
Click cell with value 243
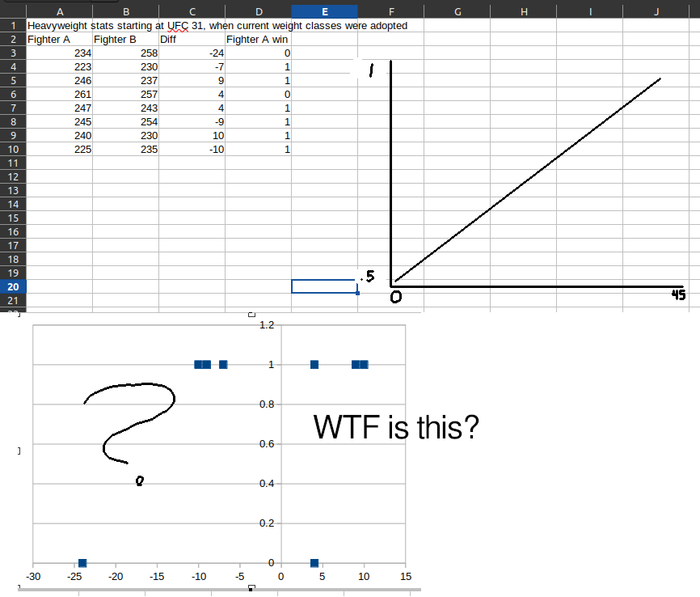click(x=125, y=108)
